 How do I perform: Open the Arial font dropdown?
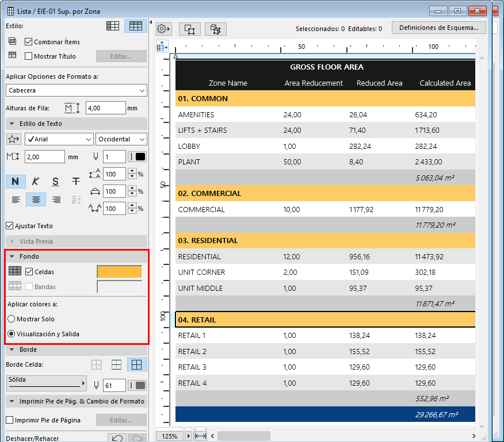coord(59,139)
